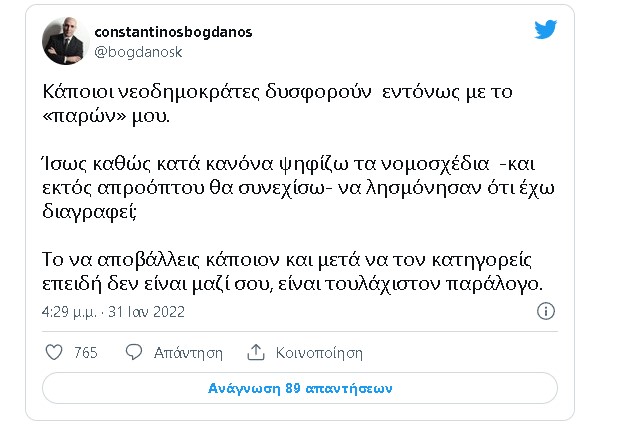Screen dimensions: 627x434
Task: Click the word παράλογο ending the tweet
Action: (494, 284)
